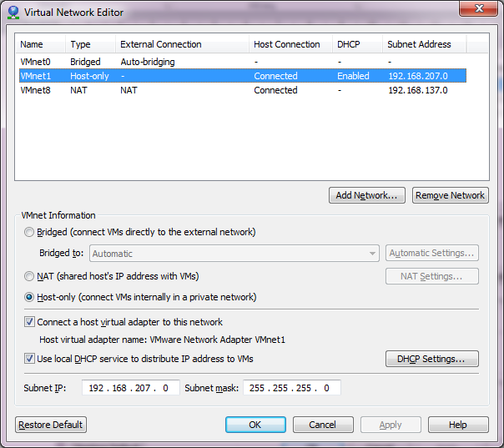This screenshot has height=448, width=504.
Task: Sort by the Name column header
Action: 41,44
